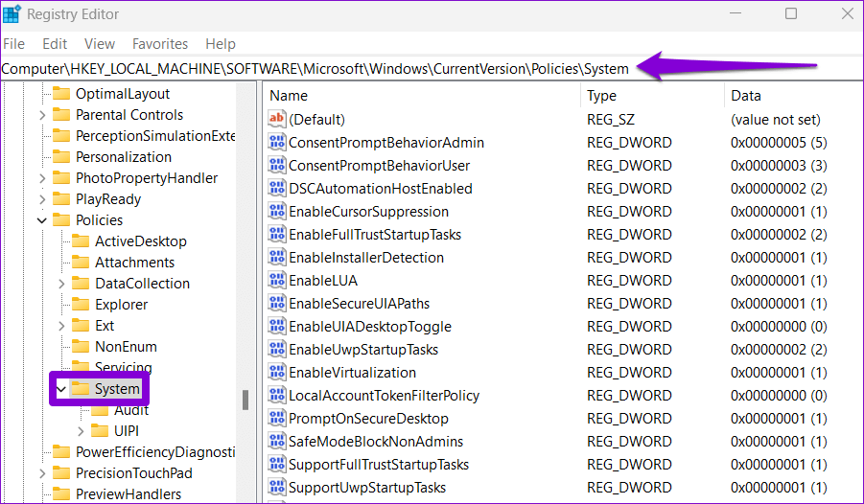Click REG_DWORD type in the EnableVirtualization row
864x504 pixels.
[x=629, y=373]
